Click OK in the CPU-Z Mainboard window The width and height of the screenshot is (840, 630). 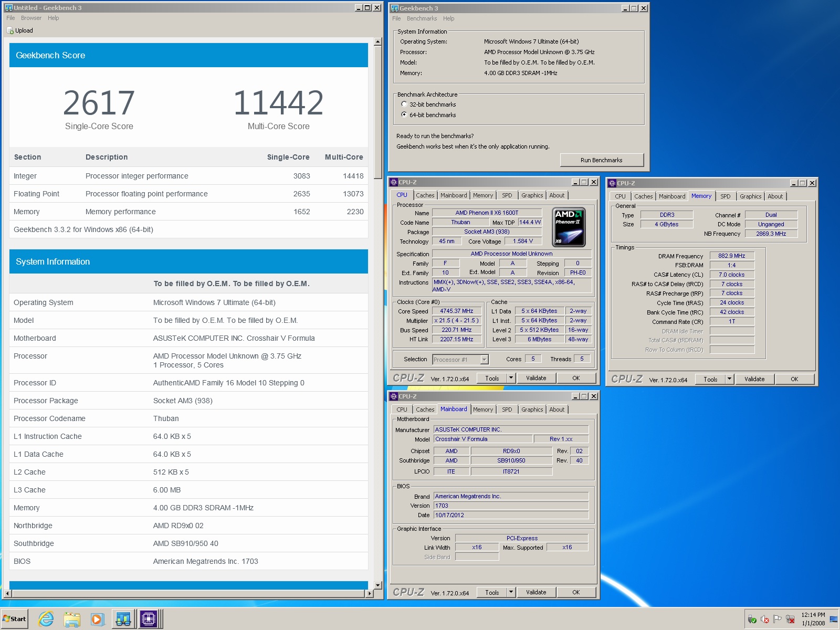(576, 592)
